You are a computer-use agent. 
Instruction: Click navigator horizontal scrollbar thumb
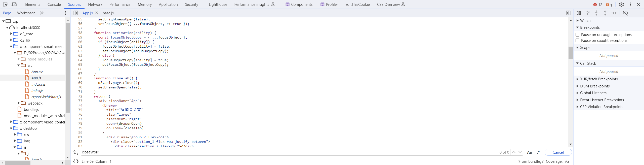18,163
